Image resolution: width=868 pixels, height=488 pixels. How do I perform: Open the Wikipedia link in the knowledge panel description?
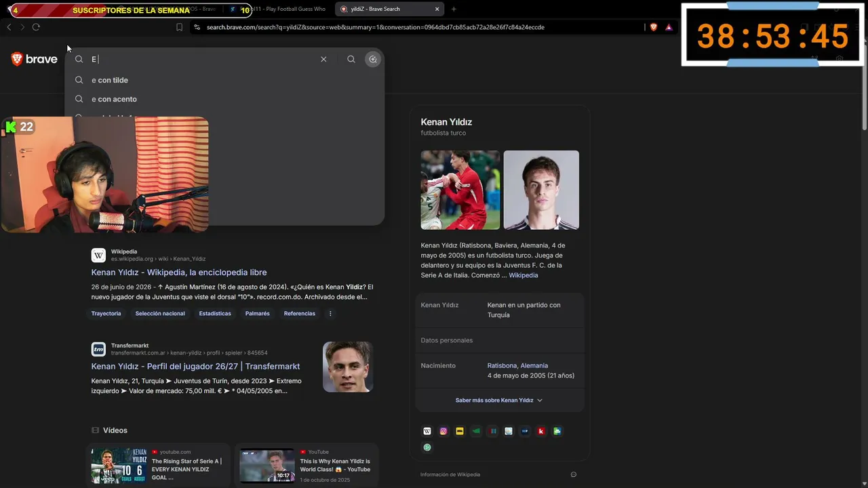524,275
